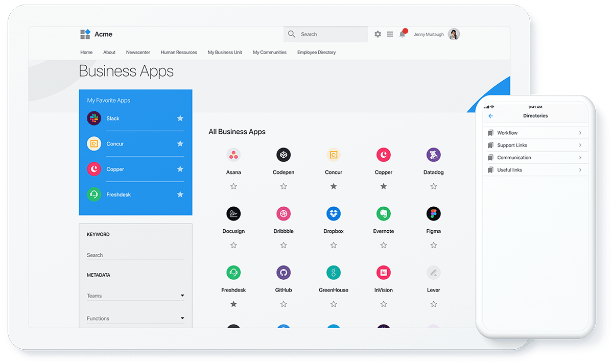Remove Slack star in My Favorite Apps
Viewport: 613px width, 364px height.
[180, 118]
